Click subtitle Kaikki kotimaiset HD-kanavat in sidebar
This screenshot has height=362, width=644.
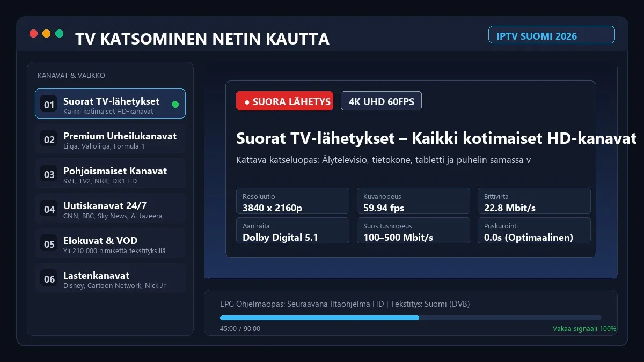[108, 112]
